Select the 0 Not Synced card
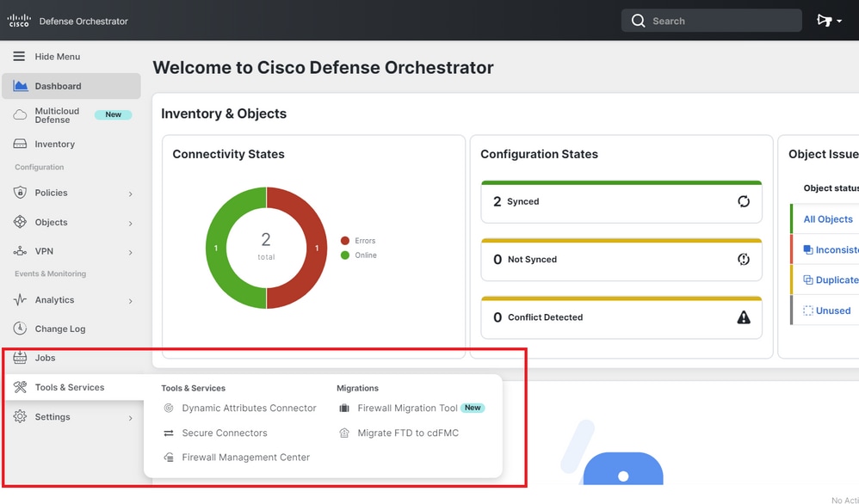This screenshot has width=859, height=504. pyautogui.click(x=621, y=260)
